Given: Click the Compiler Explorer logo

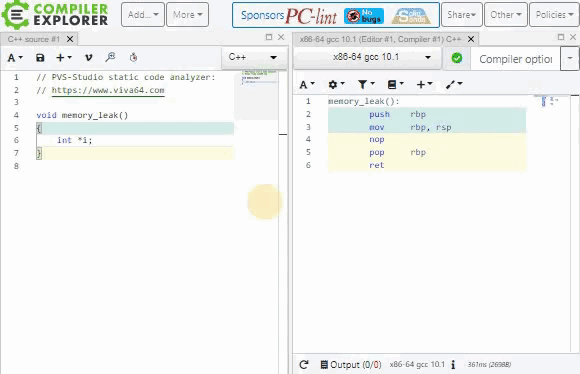Looking at the screenshot, I should pos(55,15).
